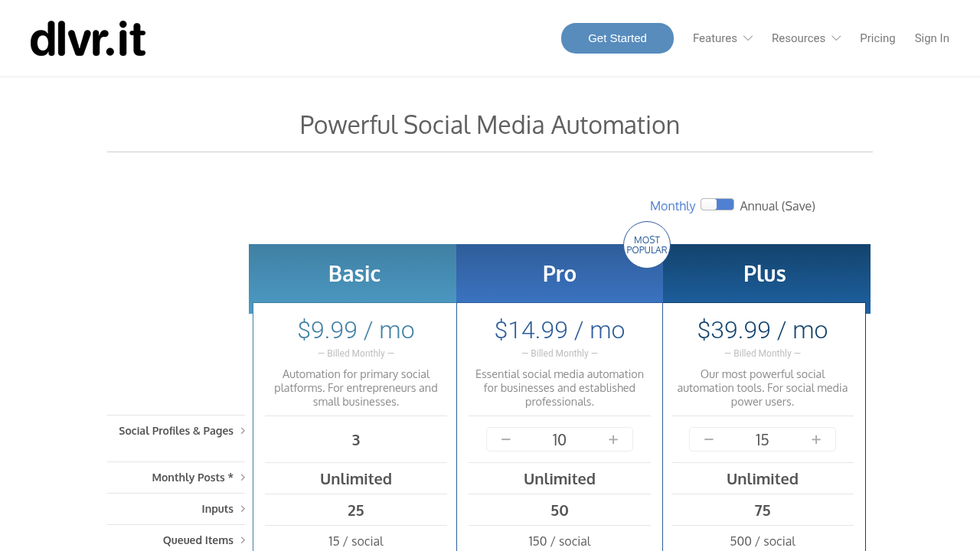Viewport: 980px width, 551px height.
Task: Click Plus queued items 500 / social
Action: pos(763,541)
